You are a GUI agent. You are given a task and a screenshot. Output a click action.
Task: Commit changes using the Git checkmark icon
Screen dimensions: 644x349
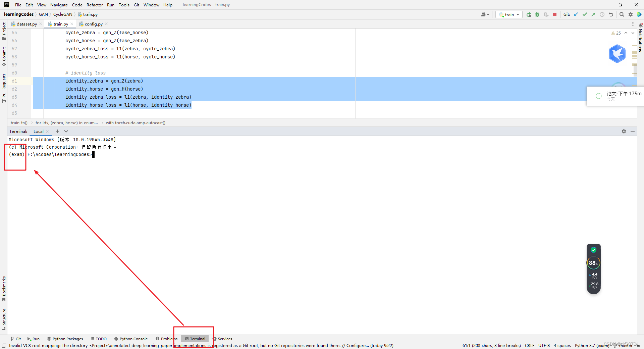(x=585, y=14)
